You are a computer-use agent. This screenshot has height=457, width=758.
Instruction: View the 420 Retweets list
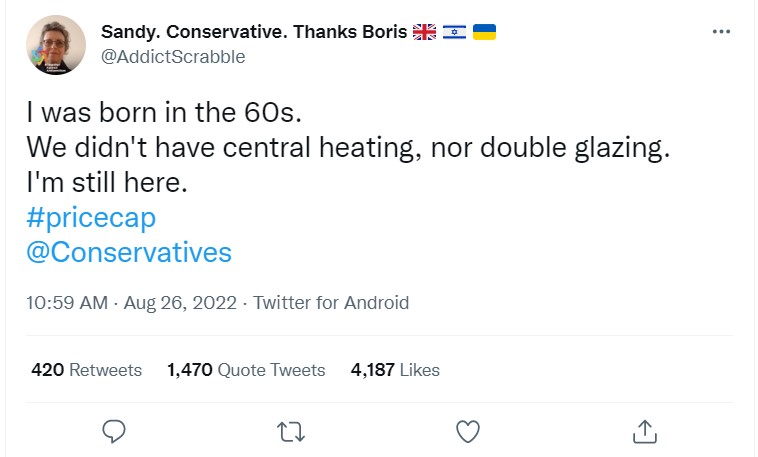tap(87, 370)
